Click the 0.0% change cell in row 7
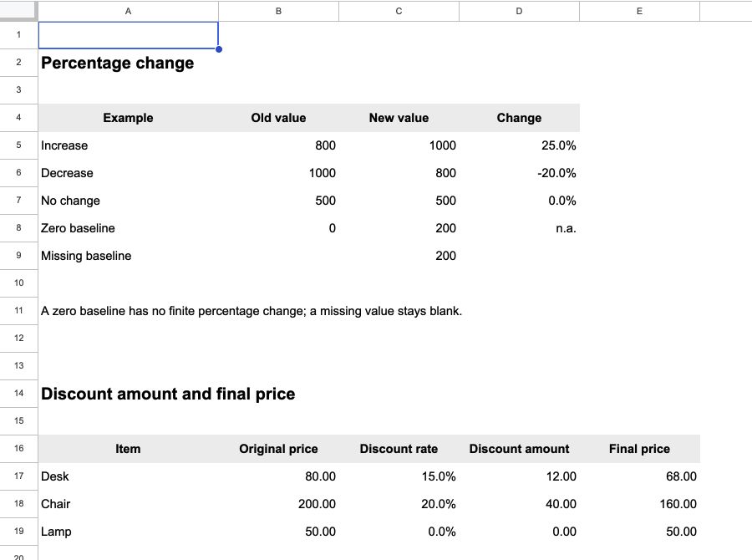 [520, 201]
